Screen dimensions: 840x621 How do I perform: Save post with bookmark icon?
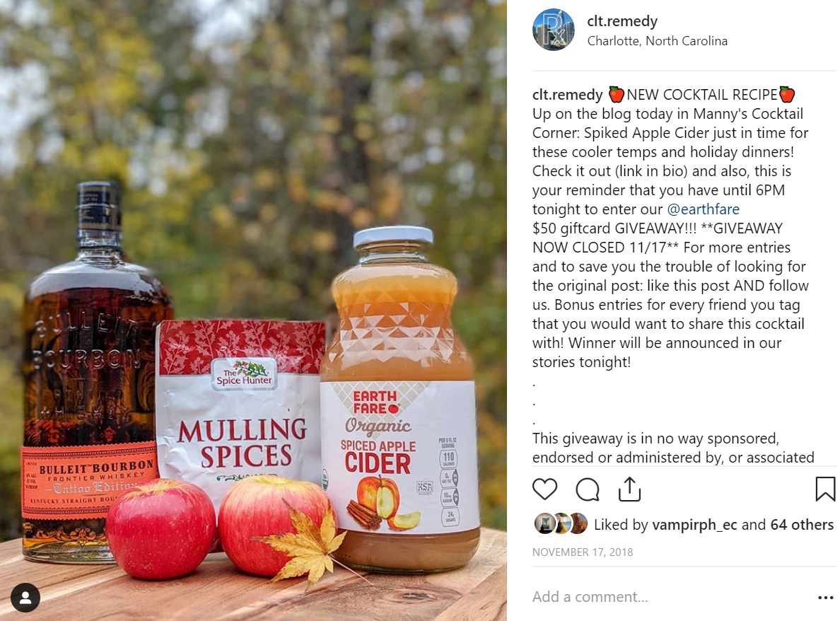(825, 489)
